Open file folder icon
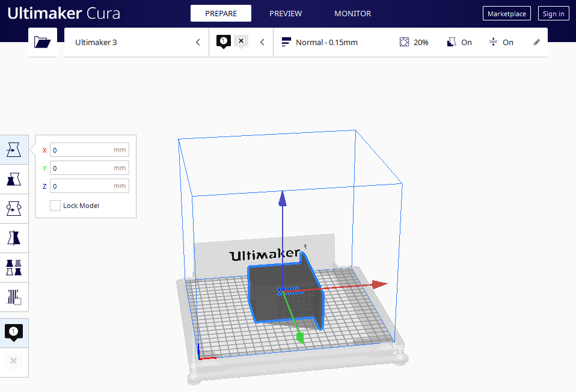Image resolution: width=576 pixels, height=392 pixels. (42, 42)
